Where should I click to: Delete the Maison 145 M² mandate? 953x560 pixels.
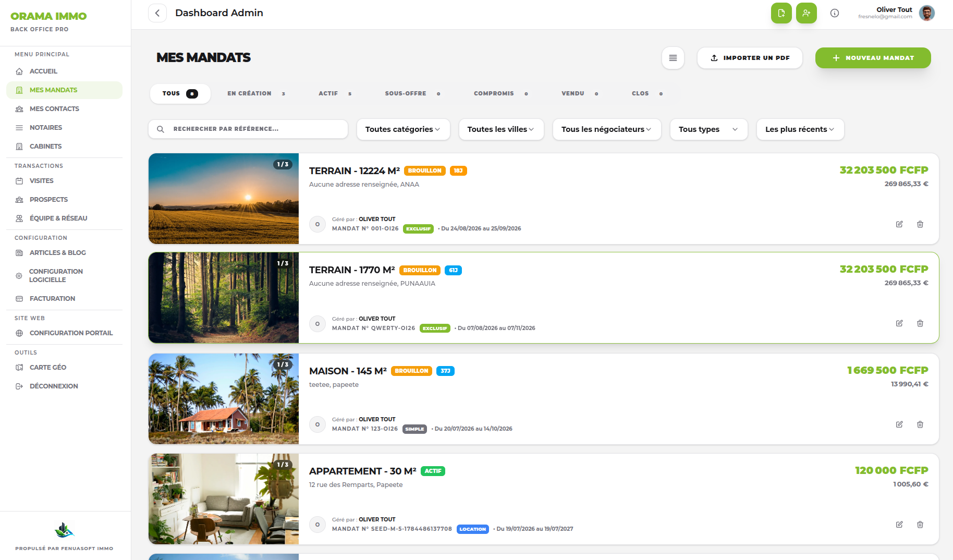[920, 424]
